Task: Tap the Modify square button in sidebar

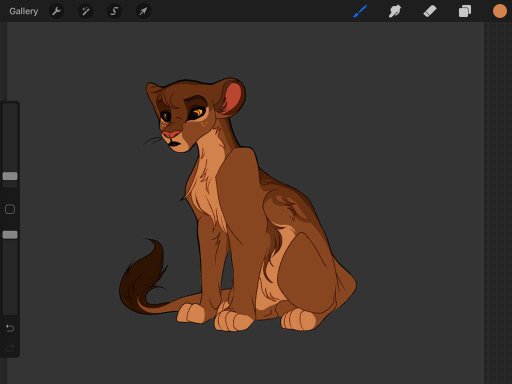Action: click(x=10, y=209)
